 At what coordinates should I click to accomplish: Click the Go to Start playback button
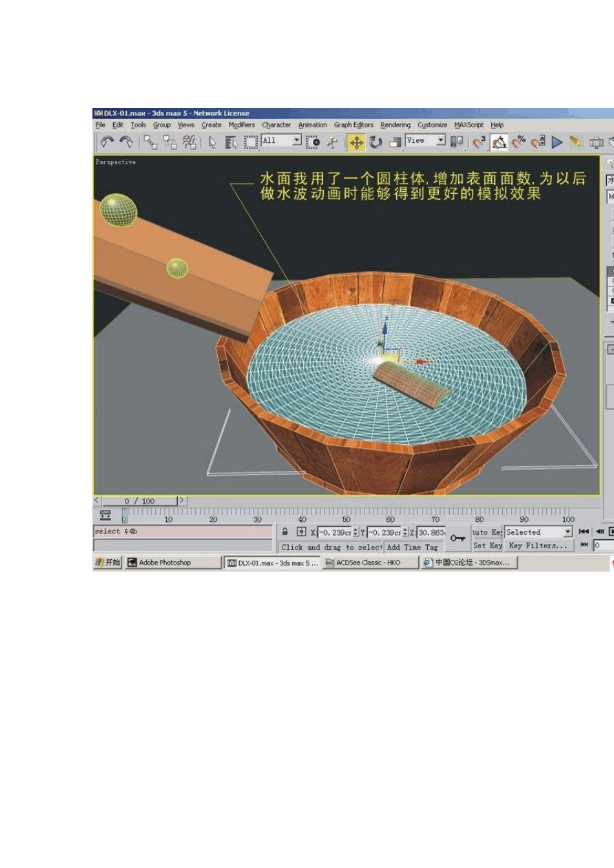point(584,532)
